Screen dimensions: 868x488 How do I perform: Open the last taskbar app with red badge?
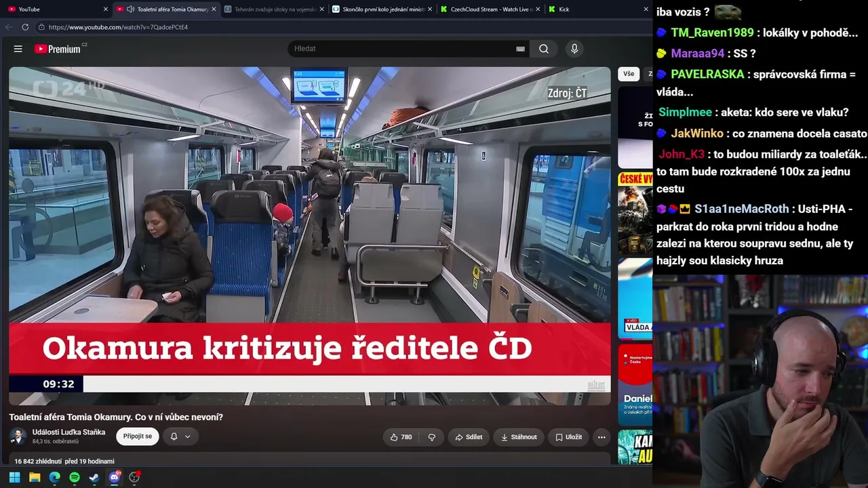point(134,477)
